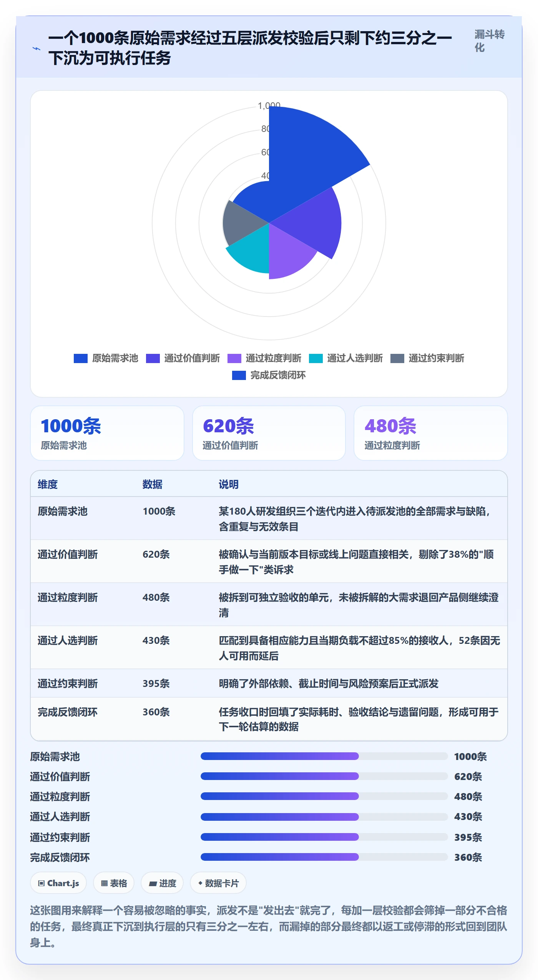Open the 620条 通过价值判断 stat card
The width and height of the screenshot is (538, 980).
269,433
